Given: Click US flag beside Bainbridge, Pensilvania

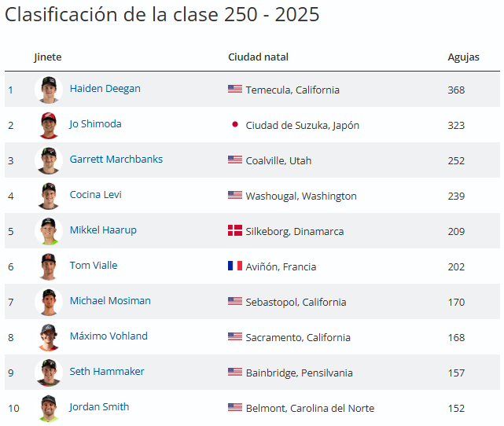Looking at the screenshot, I should 234,372.
